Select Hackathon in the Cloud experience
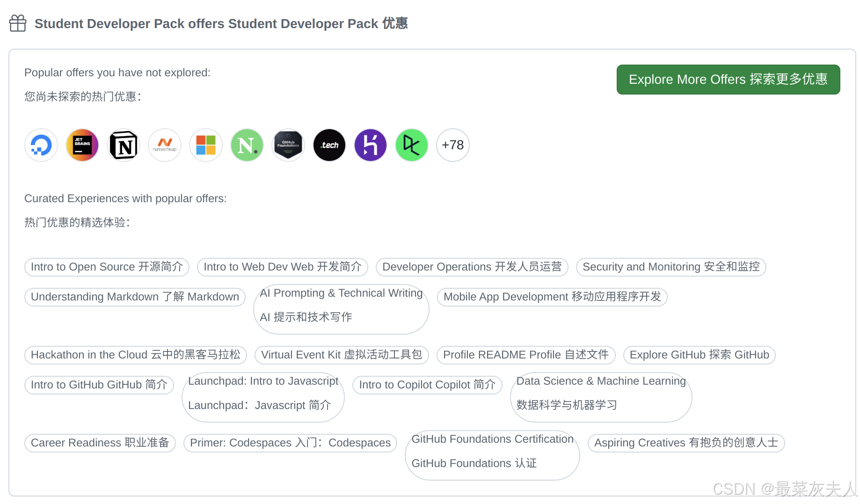 (136, 355)
